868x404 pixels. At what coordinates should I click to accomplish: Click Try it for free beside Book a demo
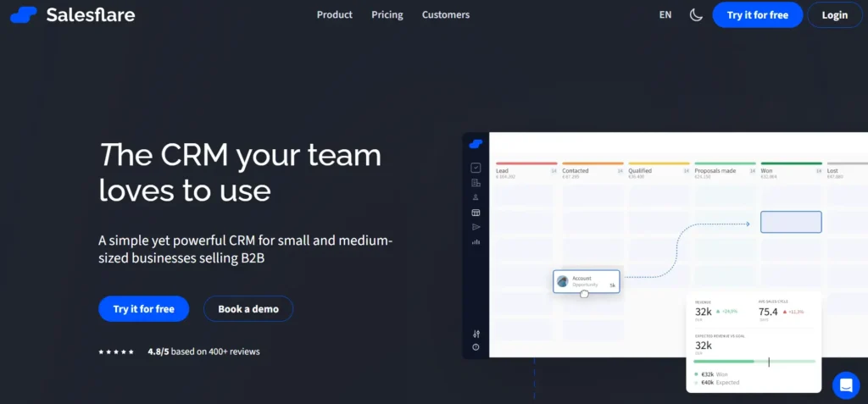click(x=144, y=309)
